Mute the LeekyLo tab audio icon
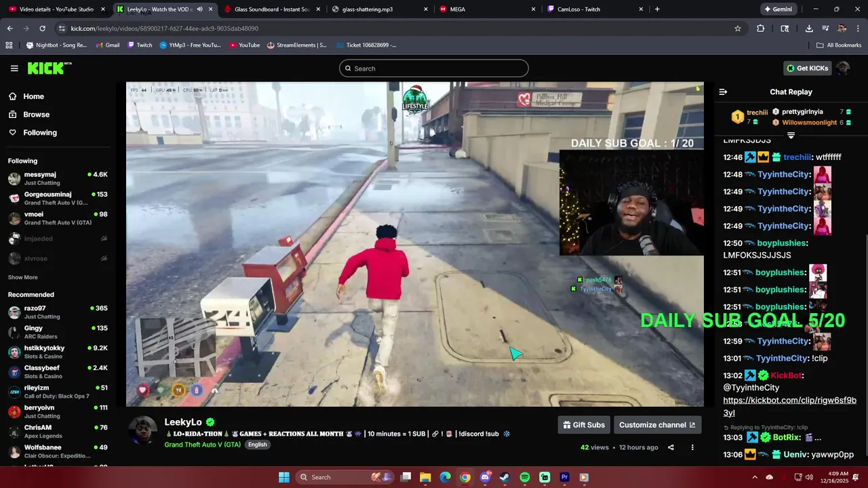The image size is (868, 488). pyautogui.click(x=199, y=9)
